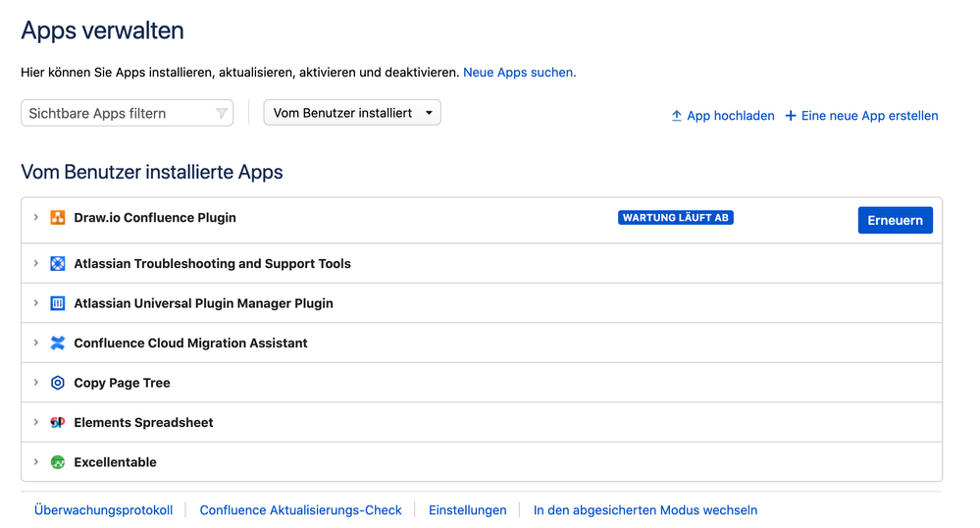The width and height of the screenshot is (980, 528).
Task: Click the Excellentable green icon
Action: 58,462
